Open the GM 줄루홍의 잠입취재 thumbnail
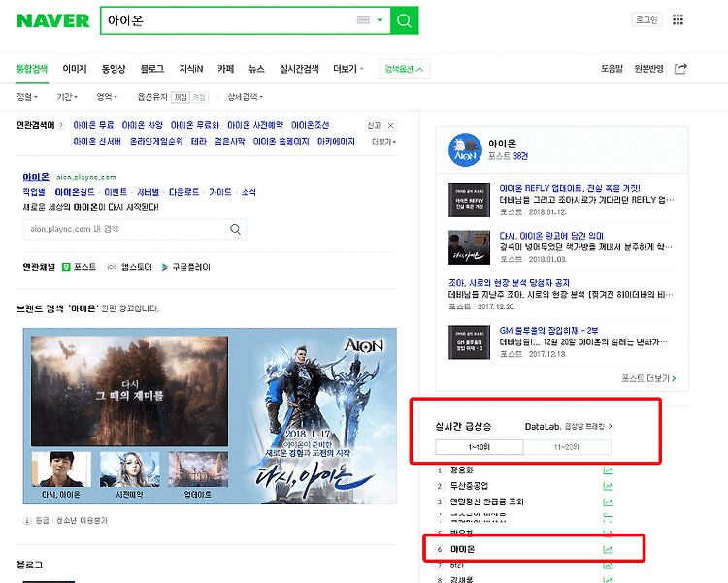 (469, 342)
